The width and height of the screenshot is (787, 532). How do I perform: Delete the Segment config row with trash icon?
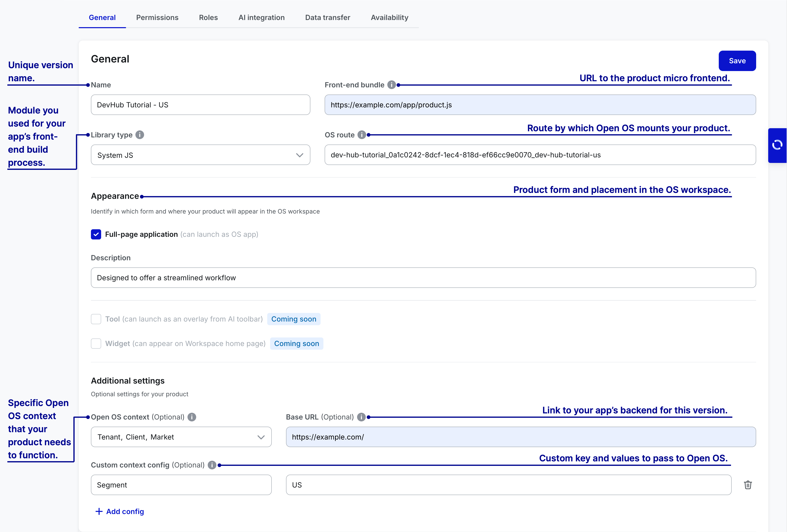coord(748,485)
